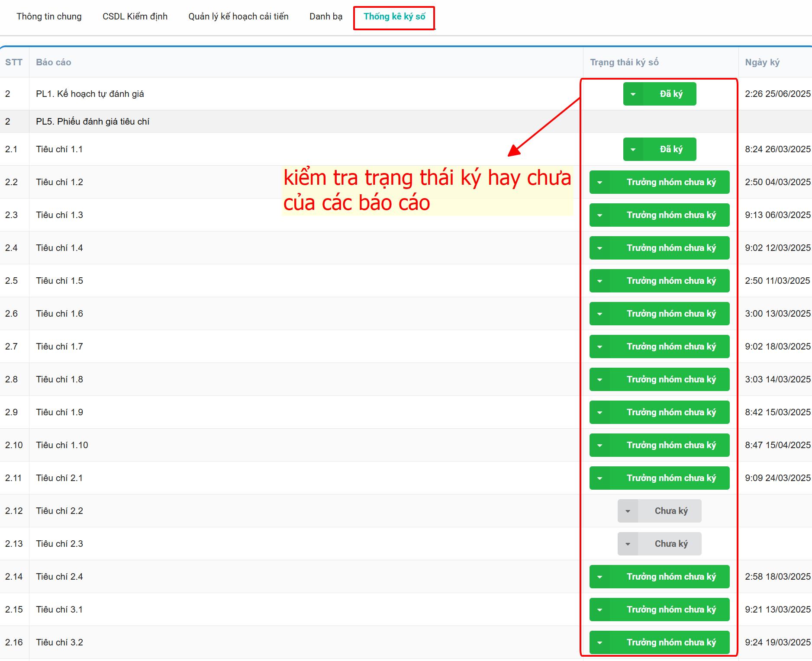Click Chưa ký button for Tiêu chí 2.2
The image size is (812, 661).
(670, 511)
